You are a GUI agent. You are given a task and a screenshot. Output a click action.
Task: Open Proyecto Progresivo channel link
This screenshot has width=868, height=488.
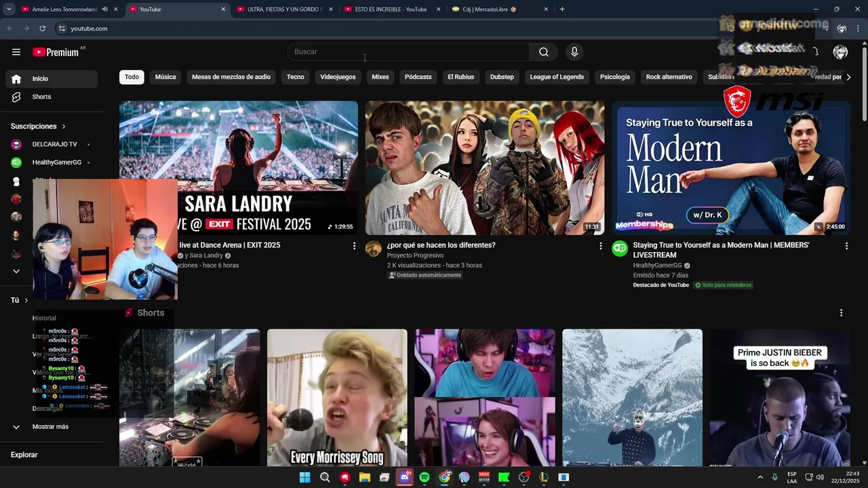[415, 256]
